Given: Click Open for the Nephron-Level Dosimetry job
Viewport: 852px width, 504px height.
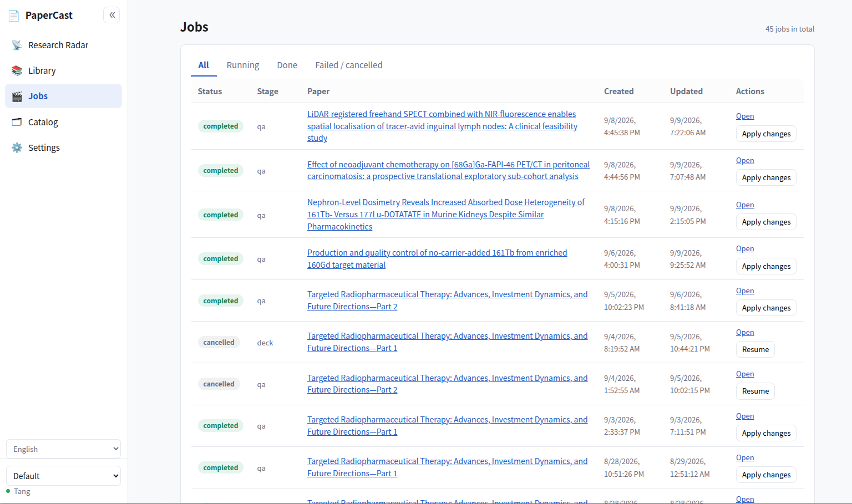Looking at the screenshot, I should [x=745, y=205].
